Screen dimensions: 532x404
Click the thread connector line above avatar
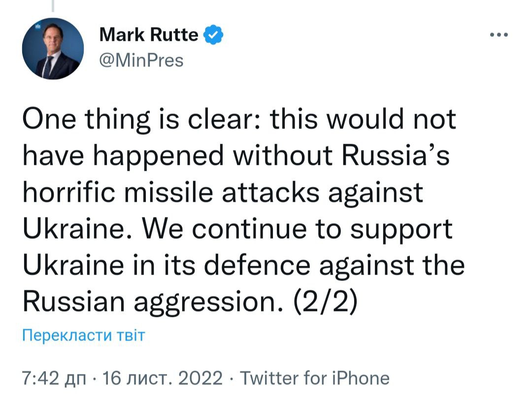[x=53, y=5]
